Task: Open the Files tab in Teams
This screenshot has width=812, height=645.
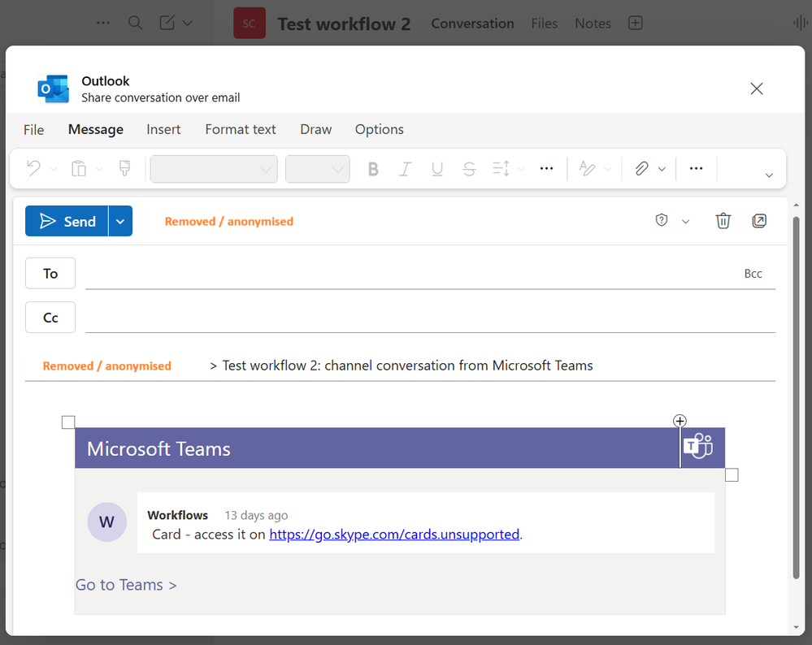Action: click(x=545, y=24)
